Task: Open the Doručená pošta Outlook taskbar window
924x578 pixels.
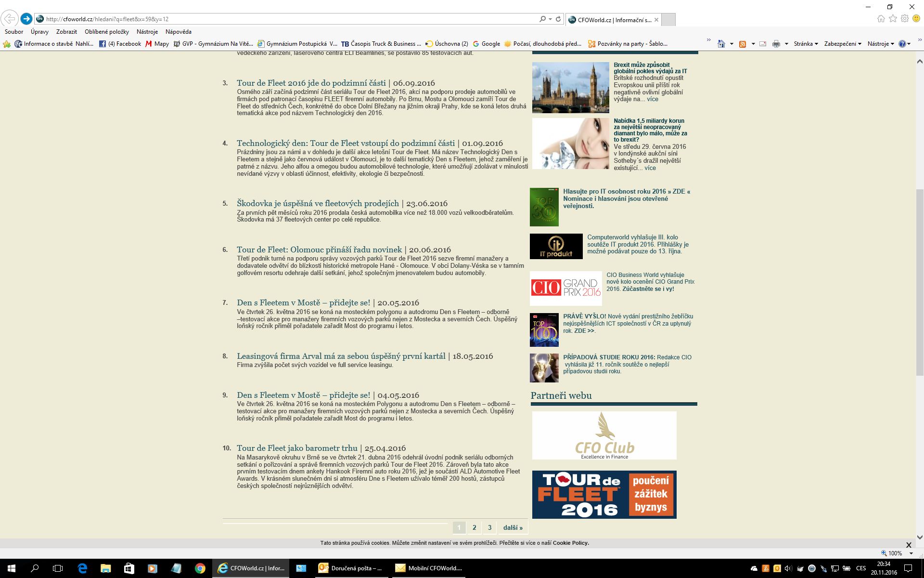Action: [x=351, y=568]
